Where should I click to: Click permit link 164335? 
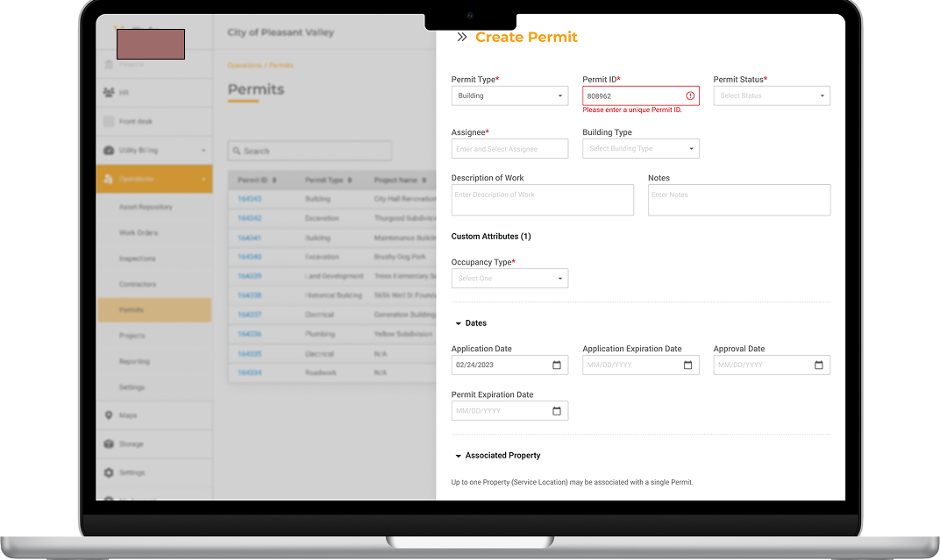point(249,354)
